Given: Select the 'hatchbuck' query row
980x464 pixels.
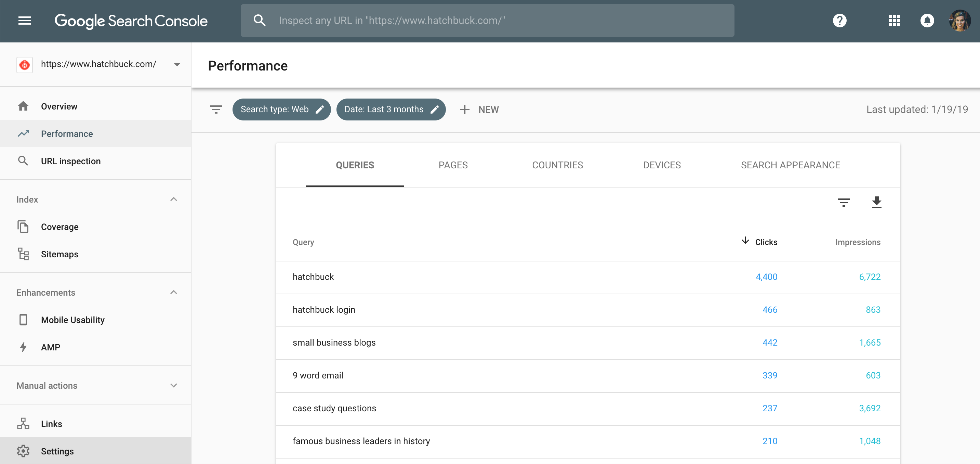Looking at the screenshot, I should [588, 277].
